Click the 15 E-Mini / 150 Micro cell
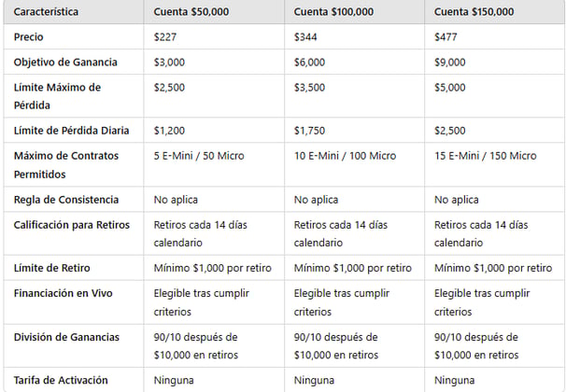566x392 pixels. tap(485, 156)
